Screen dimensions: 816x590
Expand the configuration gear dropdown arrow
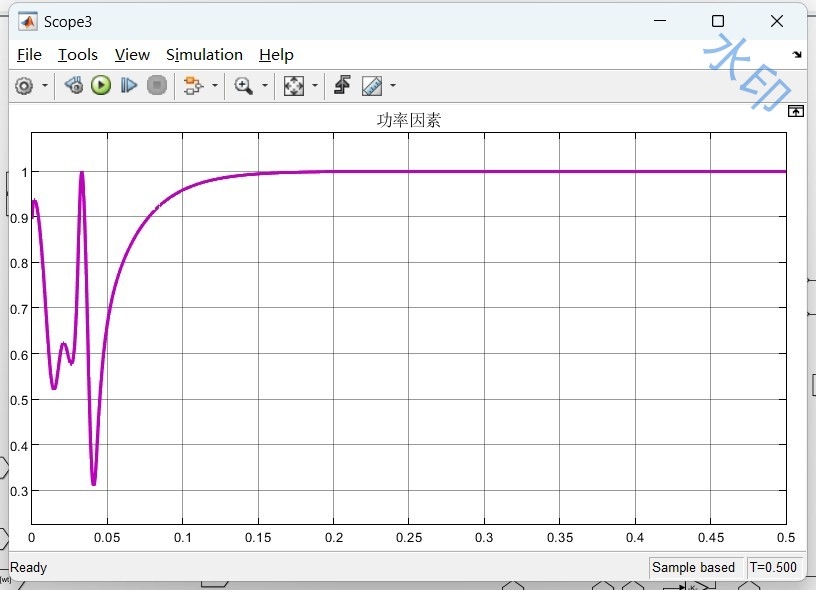coord(45,86)
